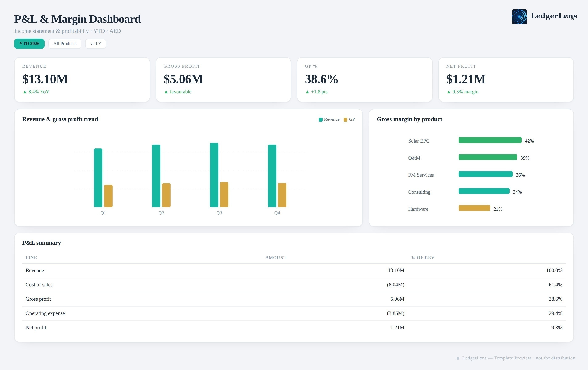
Task: Click the 42% Solar EPC value
Action: click(529, 141)
